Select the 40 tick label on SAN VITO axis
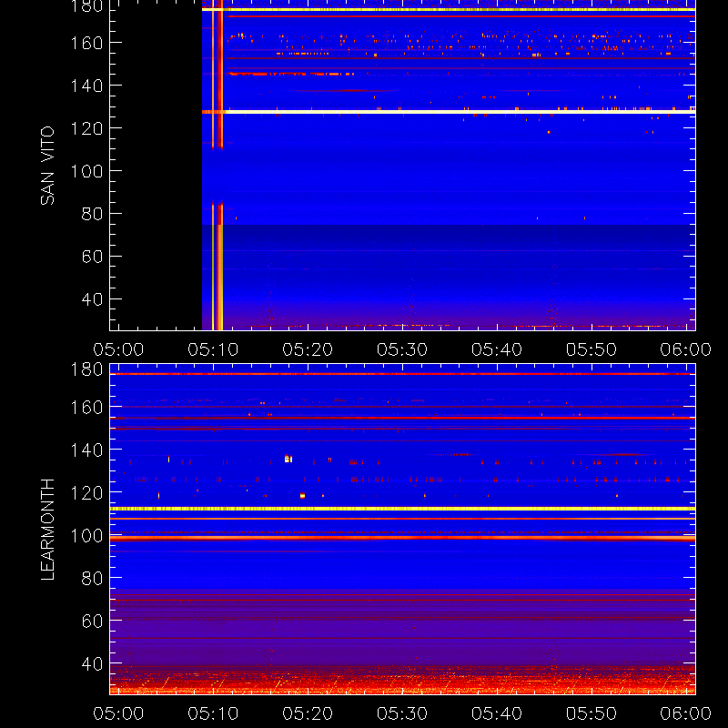The width and height of the screenshot is (728, 728). (92, 299)
